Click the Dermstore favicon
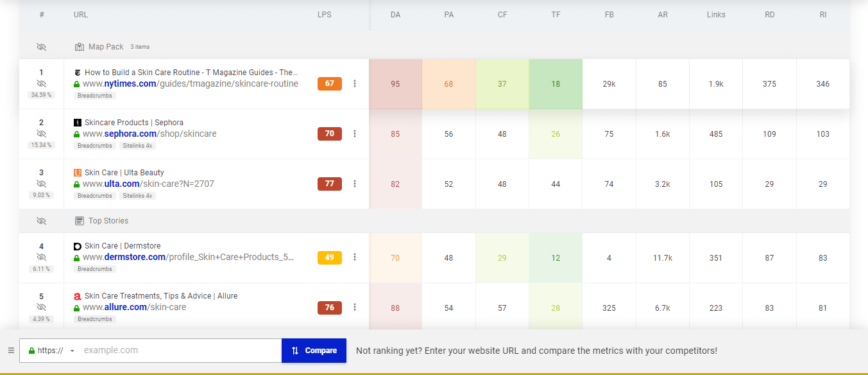868x375 pixels. pyautogui.click(x=78, y=246)
